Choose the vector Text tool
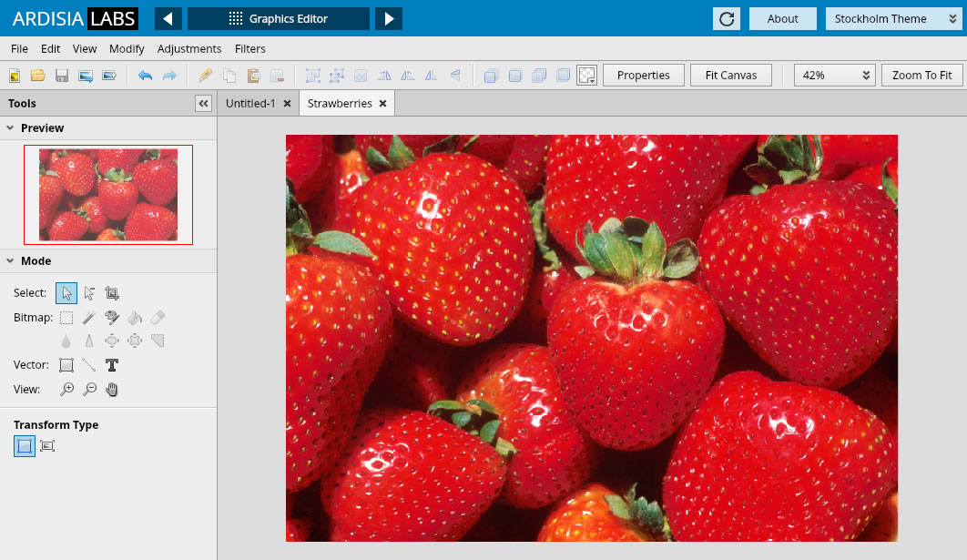This screenshot has height=560, width=967. click(x=112, y=365)
